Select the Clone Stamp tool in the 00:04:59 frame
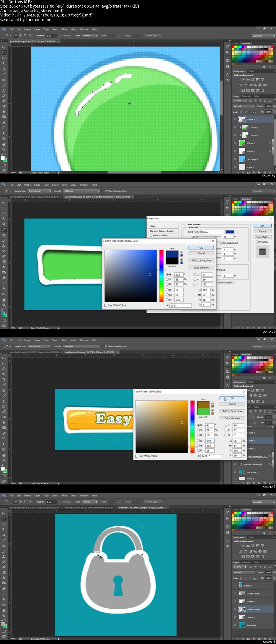This screenshot has width=276, height=644. [x=4, y=90]
